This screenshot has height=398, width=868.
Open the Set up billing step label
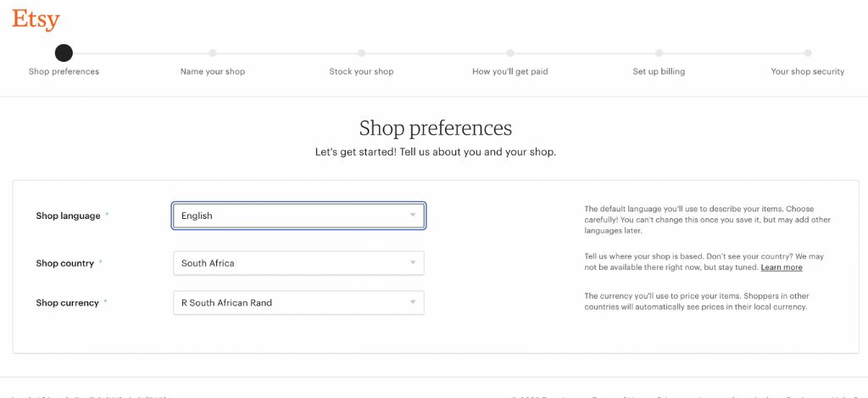659,71
